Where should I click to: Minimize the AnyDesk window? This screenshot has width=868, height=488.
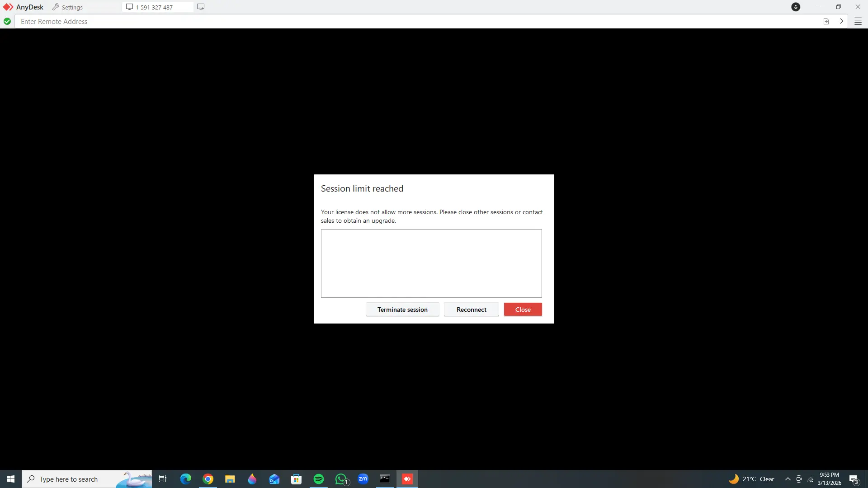click(818, 7)
